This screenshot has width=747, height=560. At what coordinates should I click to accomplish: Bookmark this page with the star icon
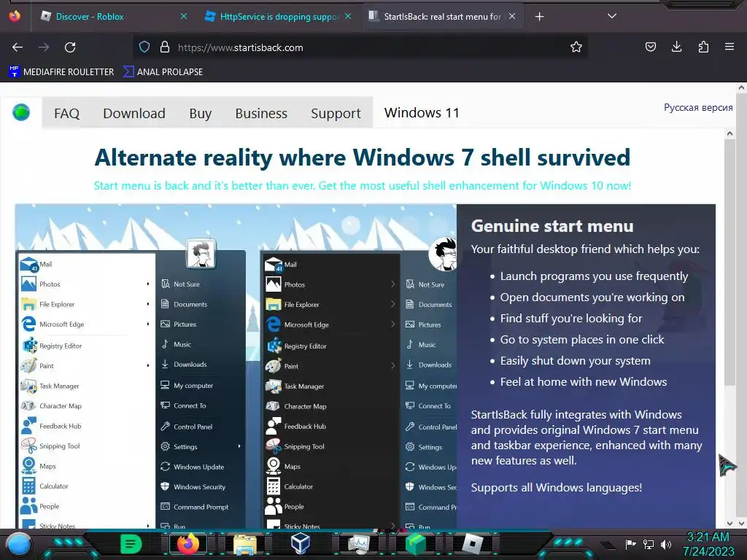576,47
